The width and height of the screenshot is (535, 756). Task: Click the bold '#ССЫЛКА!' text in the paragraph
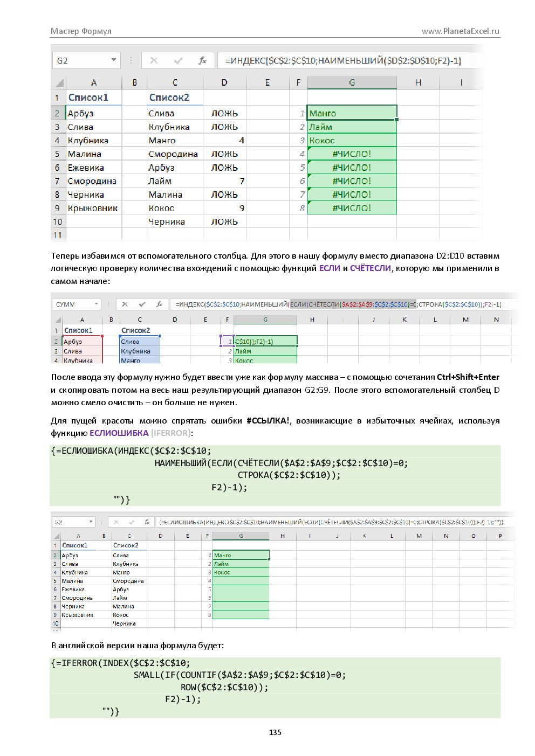click(268, 421)
